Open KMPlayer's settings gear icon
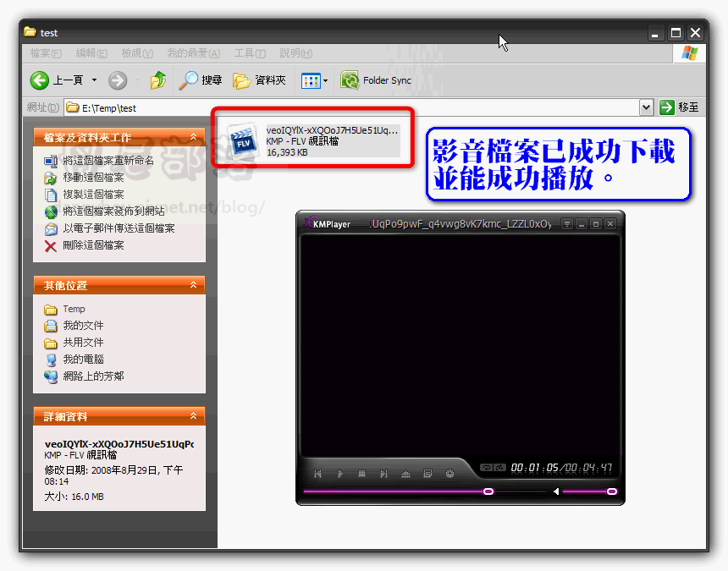 [x=449, y=474]
